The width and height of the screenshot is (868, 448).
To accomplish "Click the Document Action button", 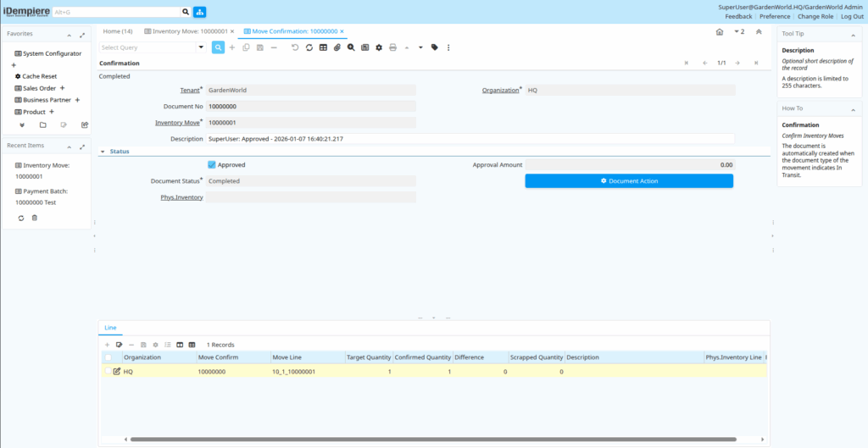I will 629,181.
